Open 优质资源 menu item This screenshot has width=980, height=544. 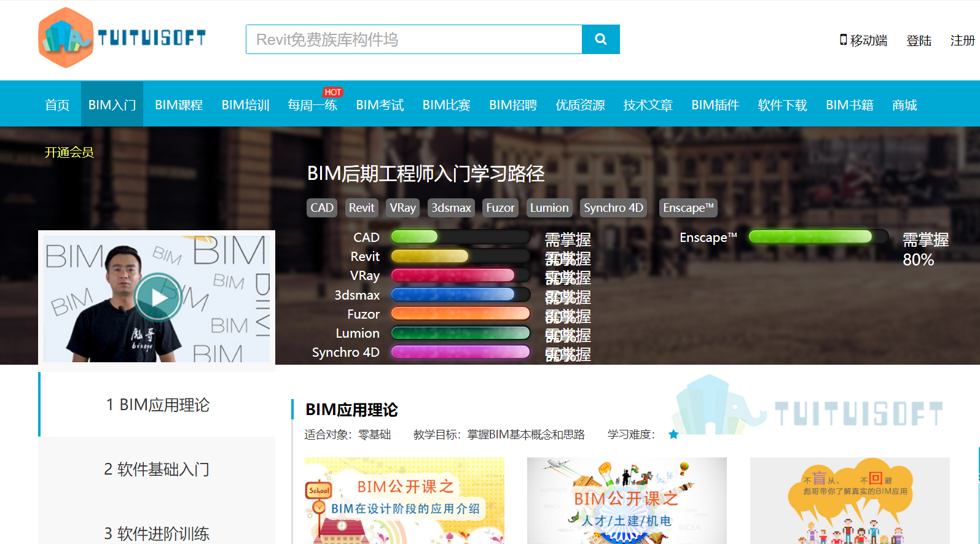[x=581, y=105]
